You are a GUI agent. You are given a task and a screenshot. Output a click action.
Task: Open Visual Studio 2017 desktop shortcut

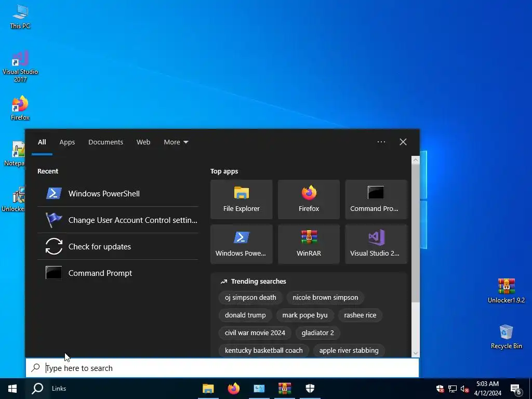pyautogui.click(x=20, y=66)
